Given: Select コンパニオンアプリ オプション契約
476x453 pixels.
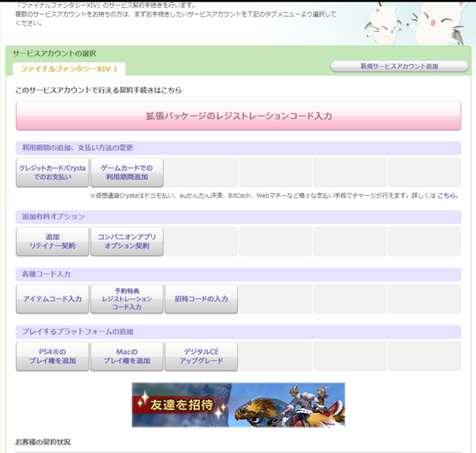Looking at the screenshot, I should (127, 241).
